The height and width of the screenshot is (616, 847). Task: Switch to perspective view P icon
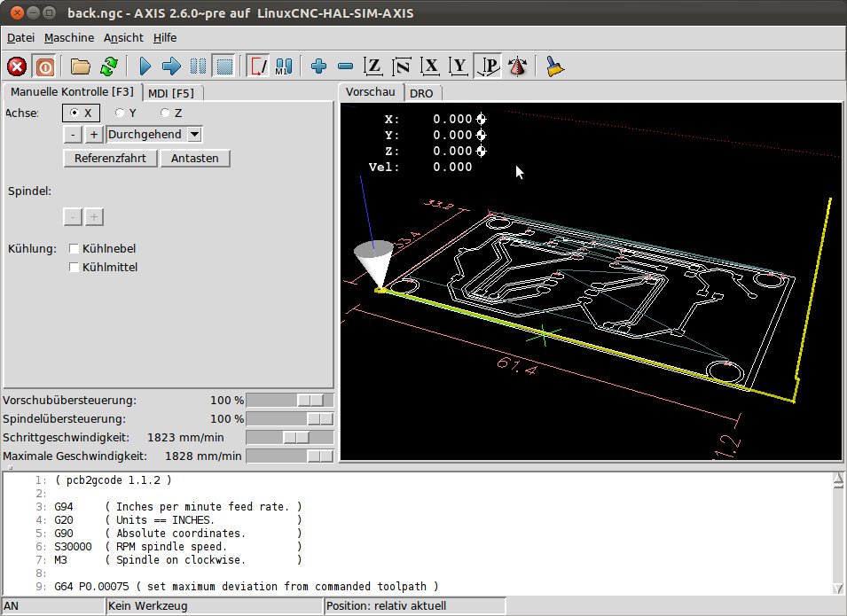(x=488, y=66)
